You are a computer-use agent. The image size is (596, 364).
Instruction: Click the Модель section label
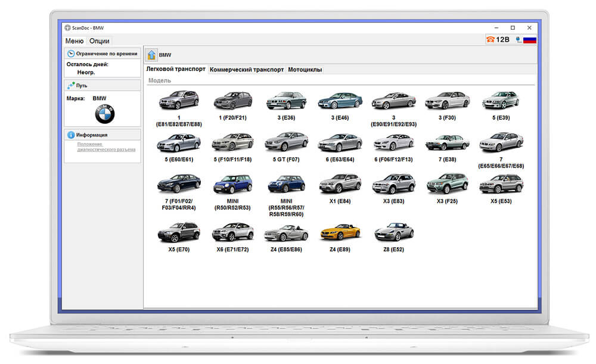(159, 80)
